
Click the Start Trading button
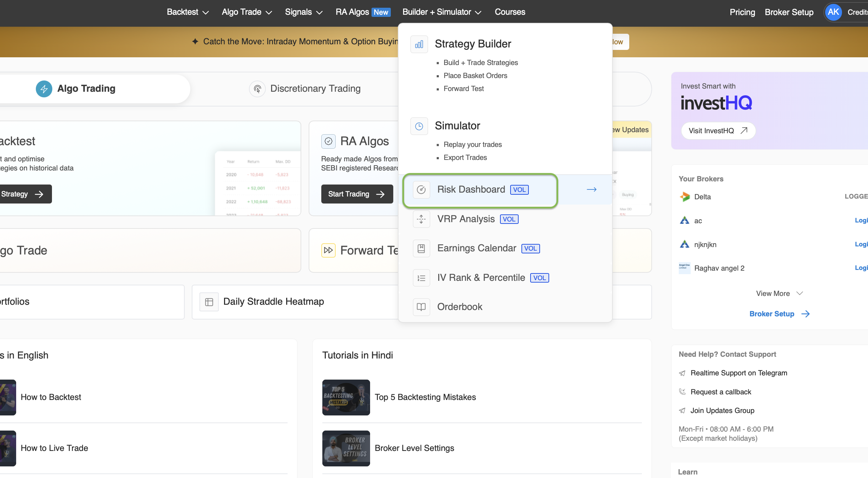tap(357, 194)
